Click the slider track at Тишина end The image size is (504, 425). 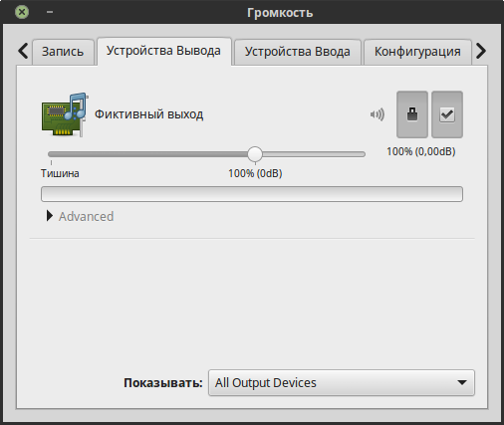pos(52,154)
